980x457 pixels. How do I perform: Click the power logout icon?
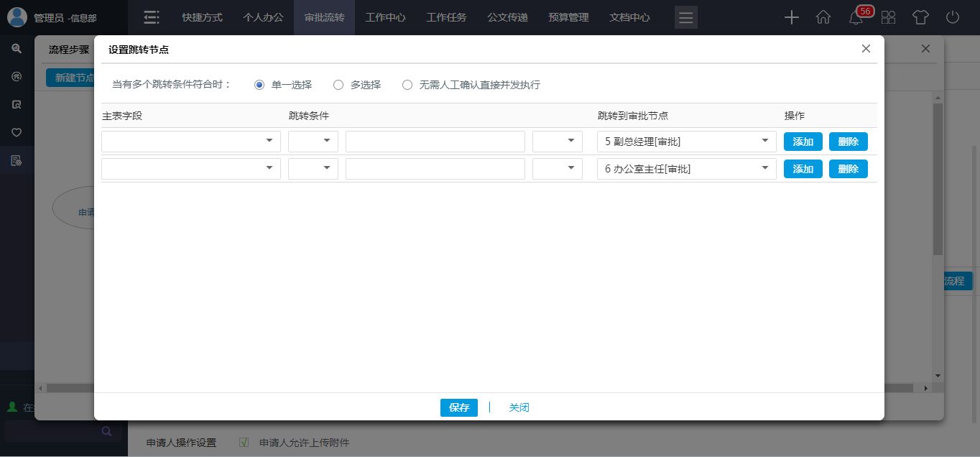click(x=953, y=18)
